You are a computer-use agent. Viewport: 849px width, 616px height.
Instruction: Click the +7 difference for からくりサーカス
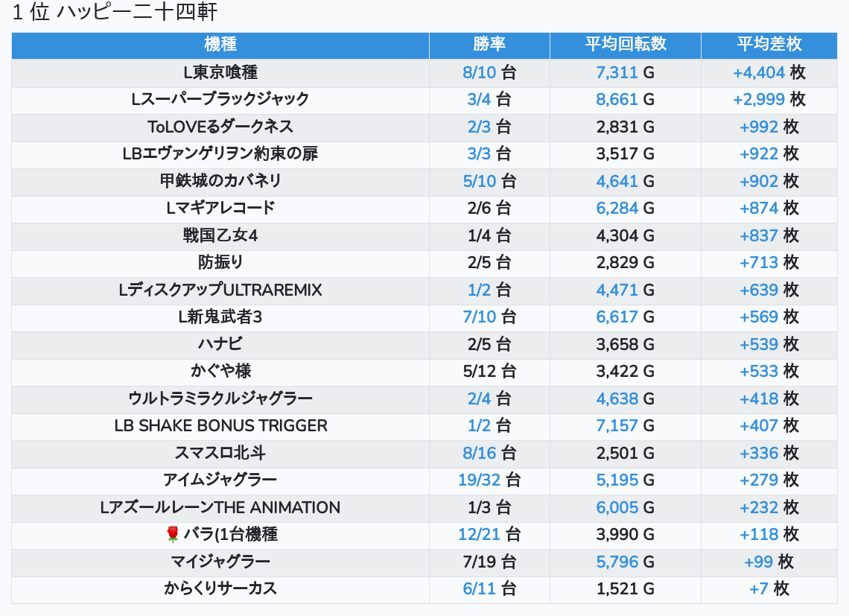[x=759, y=589]
